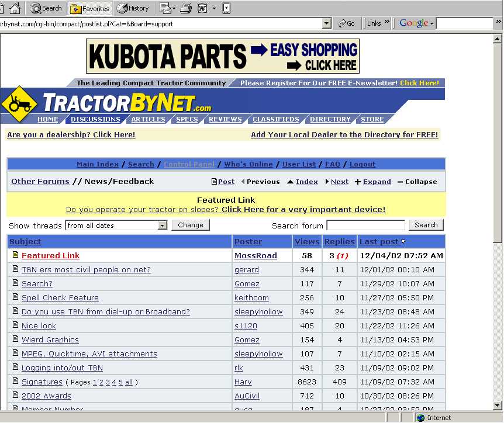Click the Last post sort arrow
The height and width of the screenshot is (423, 504).
coord(403,241)
